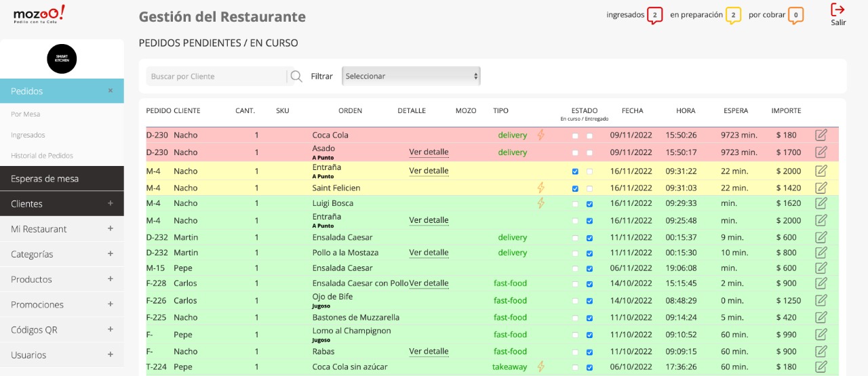This screenshot has width=868, height=376.
Task: Click the ESPERA column header
Action: coord(736,110)
